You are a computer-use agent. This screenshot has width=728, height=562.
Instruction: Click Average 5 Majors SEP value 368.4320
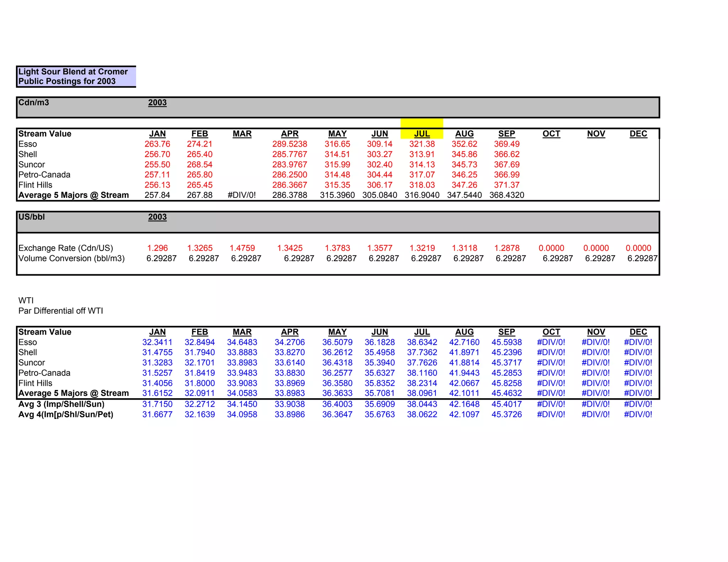pos(507,195)
